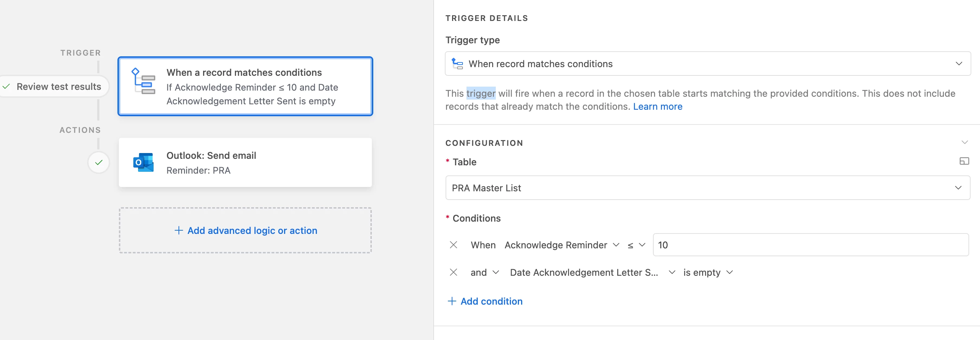Screen dimensions: 980x340
Task: Click the plus icon next to Add condition
Action: pyautogui.click(x=452, y=301)
